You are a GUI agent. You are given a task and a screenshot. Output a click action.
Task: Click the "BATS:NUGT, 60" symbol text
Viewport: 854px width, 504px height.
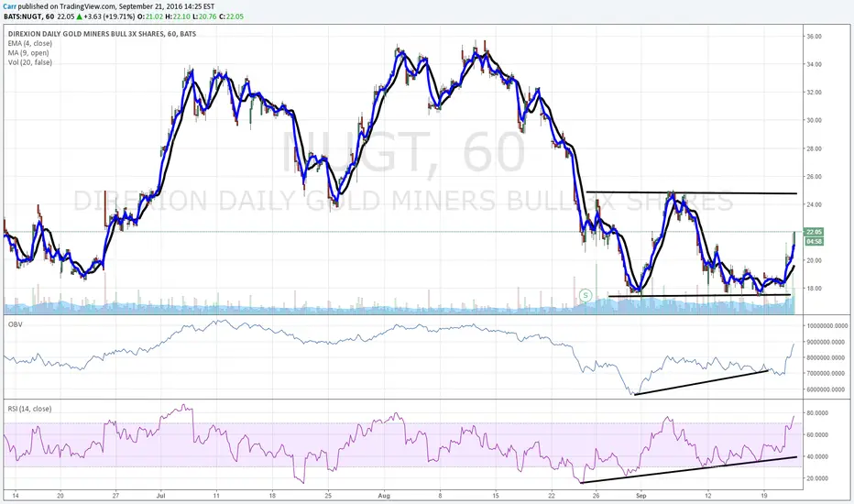[x=27, y=16]
